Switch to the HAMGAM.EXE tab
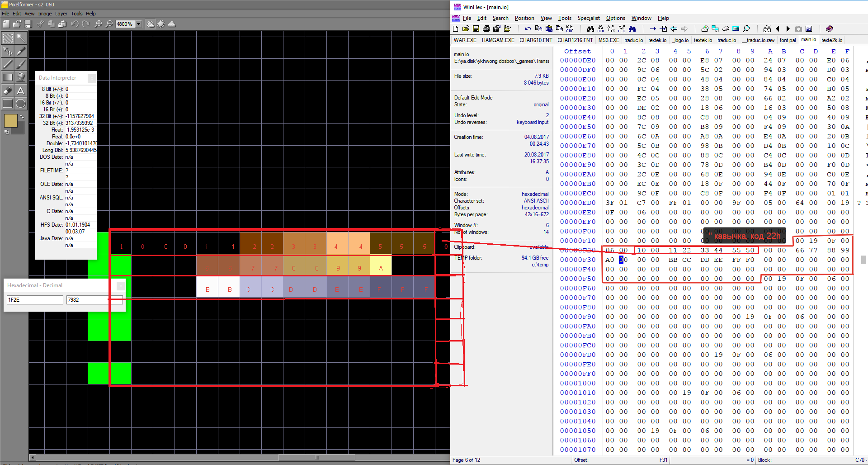 498,40
